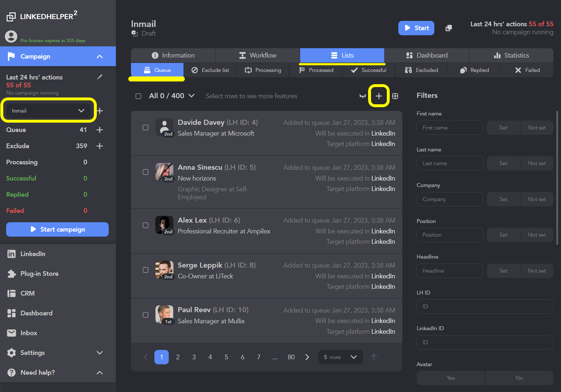
Task: Collapse the Campaign section chevron
Action: 100,56
